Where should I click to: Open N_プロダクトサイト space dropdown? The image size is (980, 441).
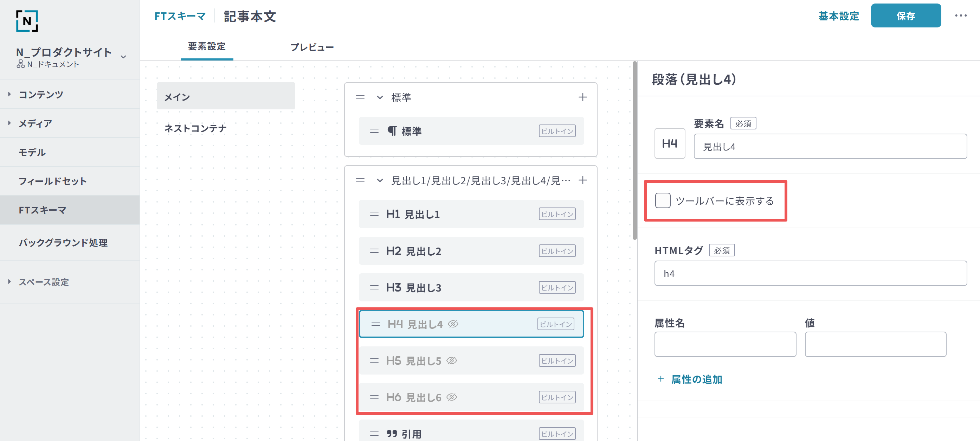pyautogui.click(x=123, y=57)
